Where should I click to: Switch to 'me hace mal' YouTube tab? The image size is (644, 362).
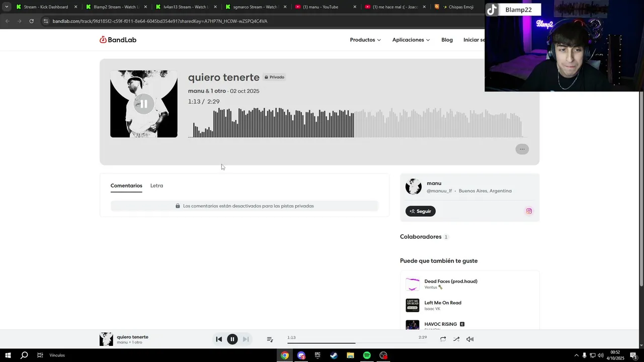[x=395, y=7]
